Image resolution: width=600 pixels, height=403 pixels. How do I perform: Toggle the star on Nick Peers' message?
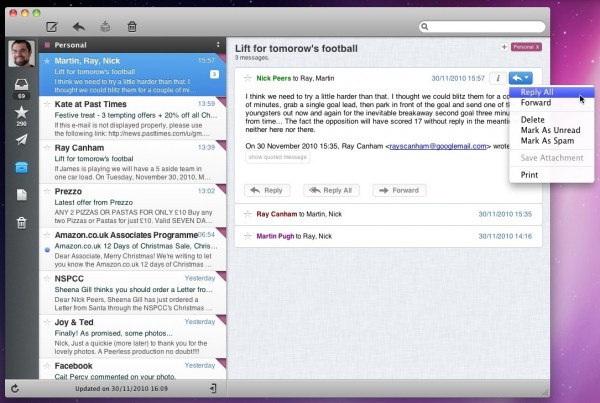point(247,77)
